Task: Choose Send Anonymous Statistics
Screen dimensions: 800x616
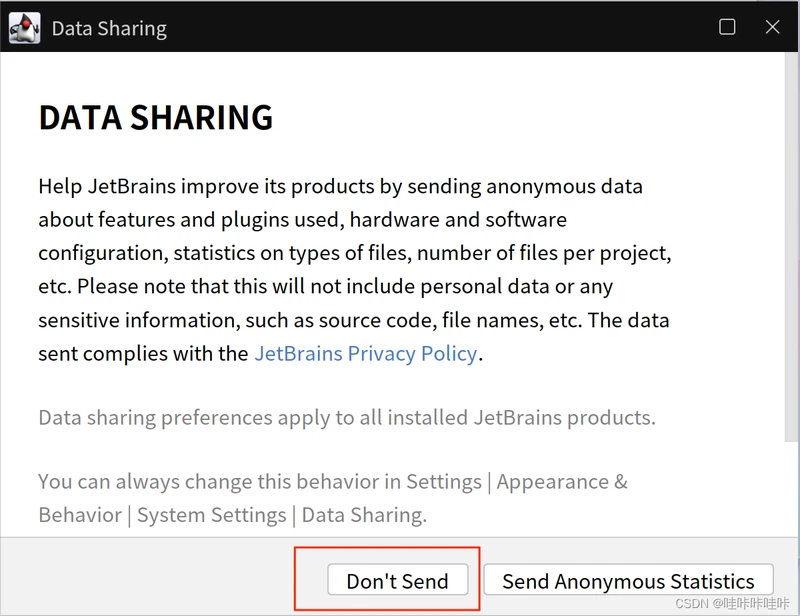Action: click(x=628, y=581)
